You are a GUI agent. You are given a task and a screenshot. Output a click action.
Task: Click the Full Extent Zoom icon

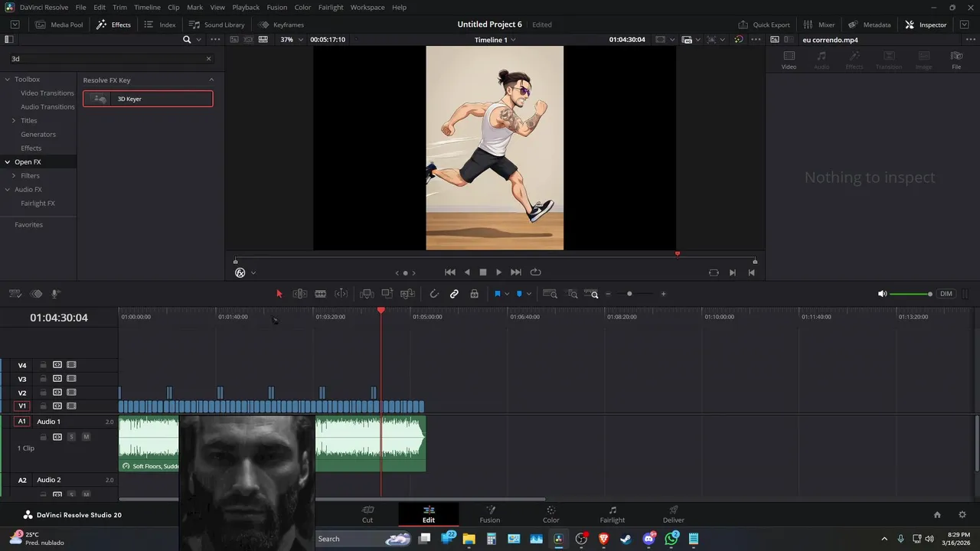[550, 294]
